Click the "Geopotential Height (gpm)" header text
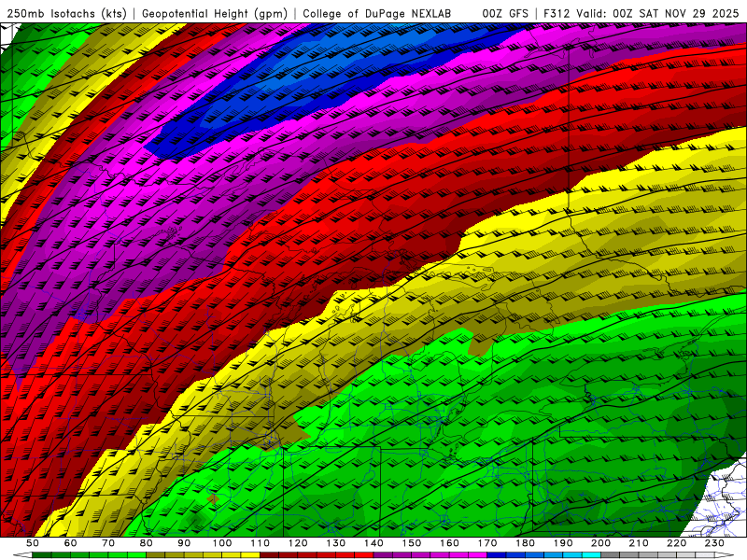The image size is (747, 560). 215,14
